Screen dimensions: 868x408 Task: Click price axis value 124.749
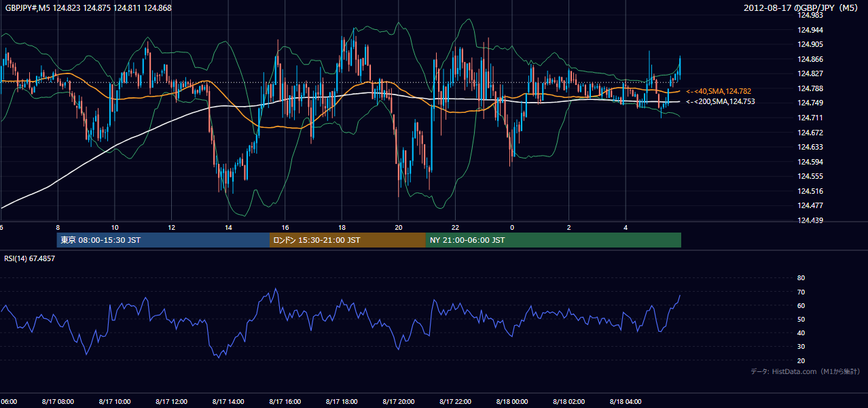[x=810, y=103]
